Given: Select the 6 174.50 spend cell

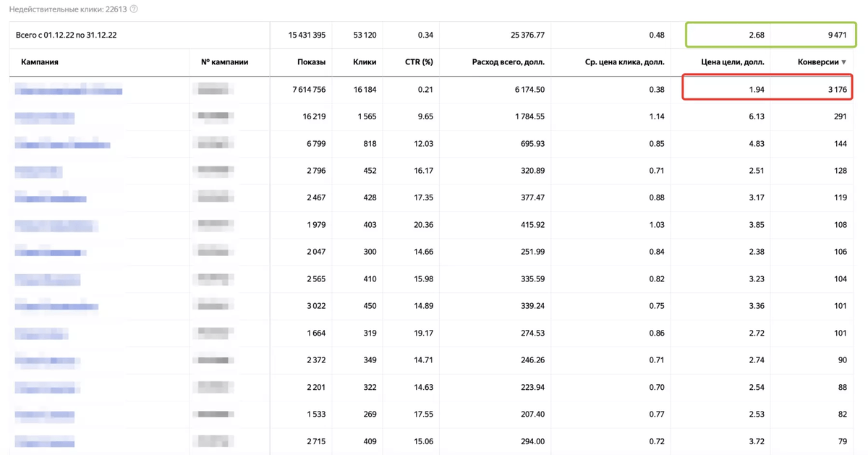Looking at the screenshot, I should [x=529, y=90].
